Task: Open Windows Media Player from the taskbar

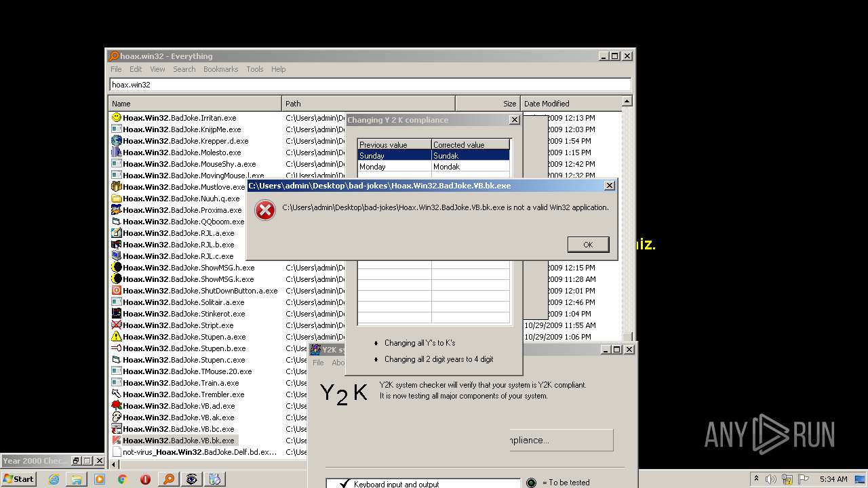Action: pyautogui.click(x=100, y=479)
